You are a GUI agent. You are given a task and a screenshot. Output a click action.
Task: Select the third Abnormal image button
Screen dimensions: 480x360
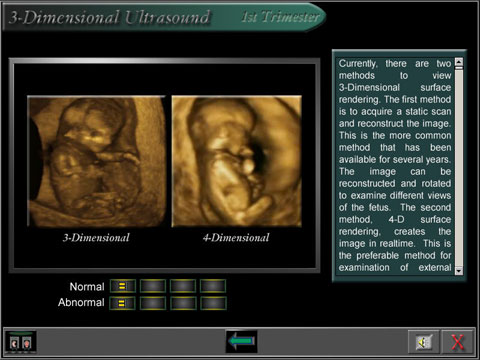point(183,303)
